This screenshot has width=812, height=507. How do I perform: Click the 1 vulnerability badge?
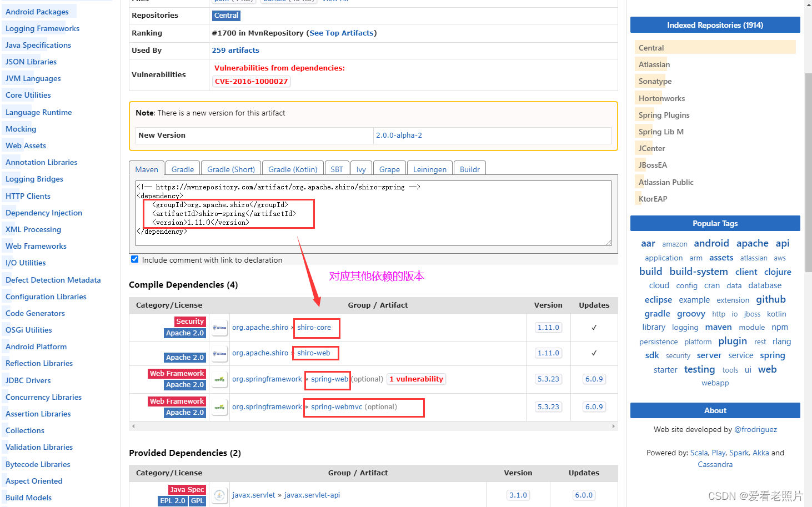click(417, 379)
